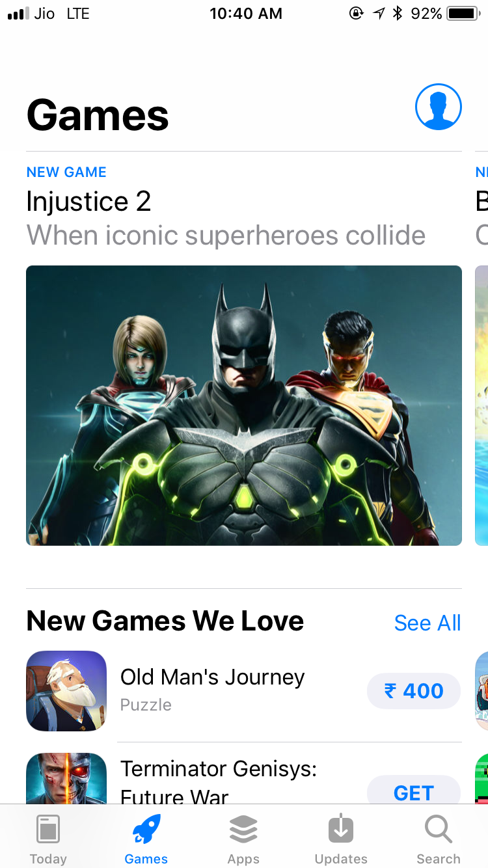This screenshot has height=868, width=488.
Task: Open the account profile icon
Action: [x=439, y=107]
